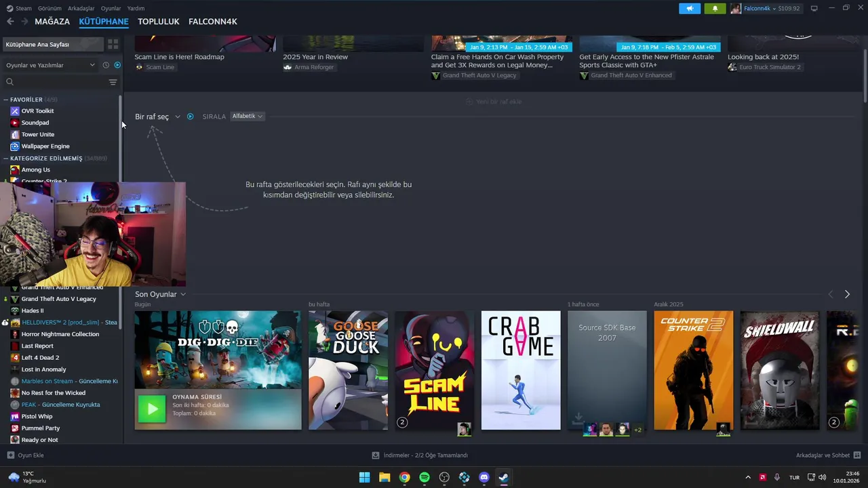Go to the MAĞAZA tab

52,22
